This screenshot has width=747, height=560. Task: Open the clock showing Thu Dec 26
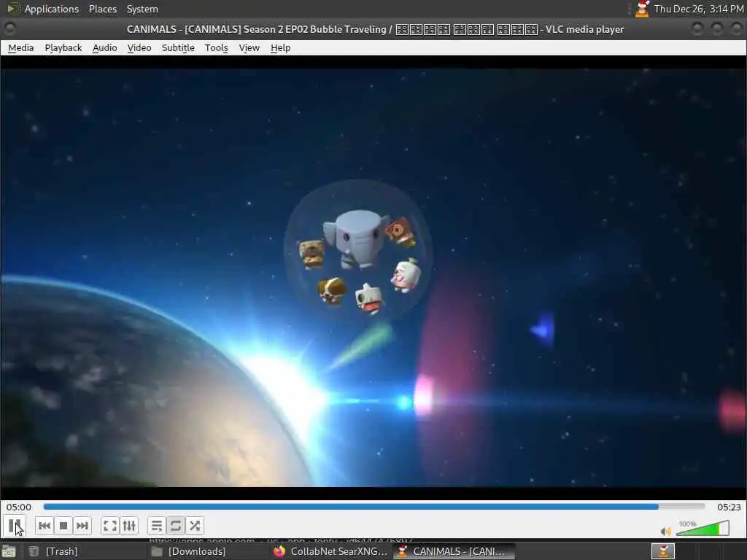pyautogui.click(x=699, y=9)
